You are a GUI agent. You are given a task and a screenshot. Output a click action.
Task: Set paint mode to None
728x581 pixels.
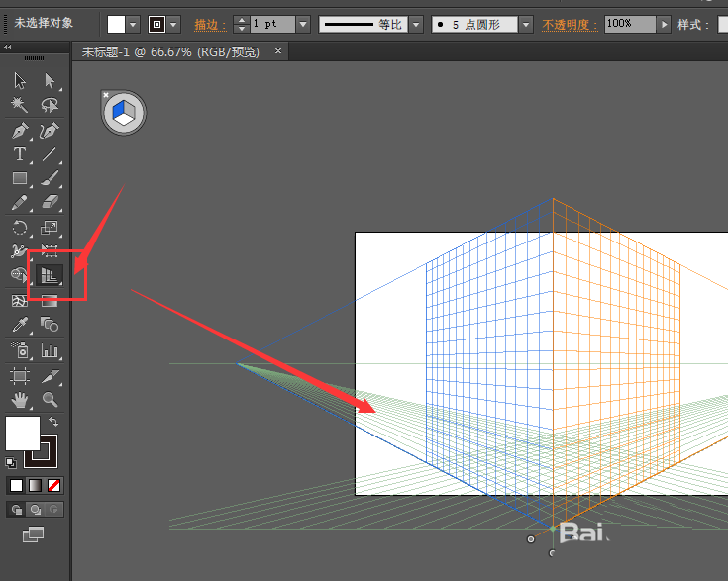coord(53,485)
